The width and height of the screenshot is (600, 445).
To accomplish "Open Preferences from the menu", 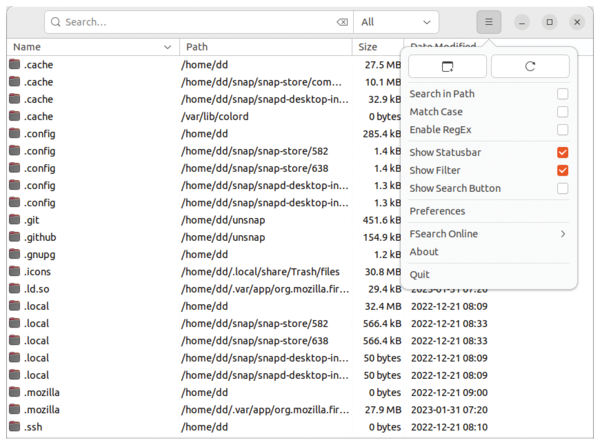I will (437, 211).
